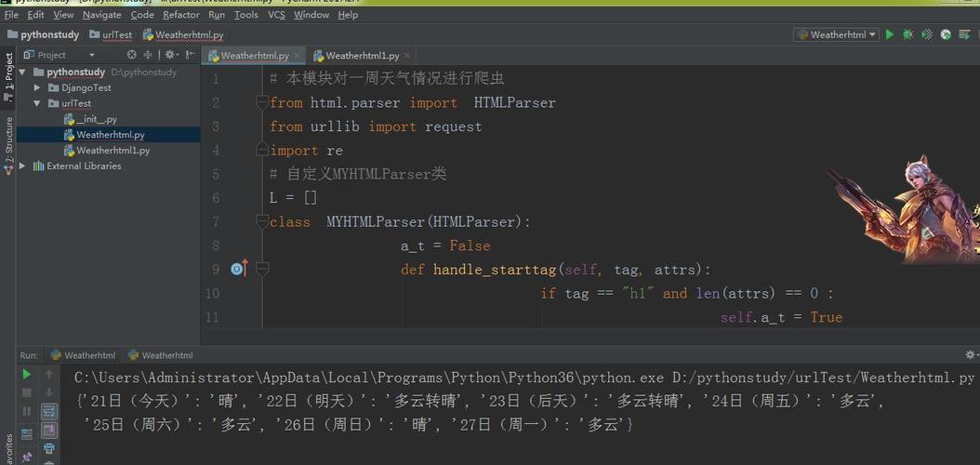Toggle the 1: Project side tool button
Screen dimensions: 980x465
point(8,77)
